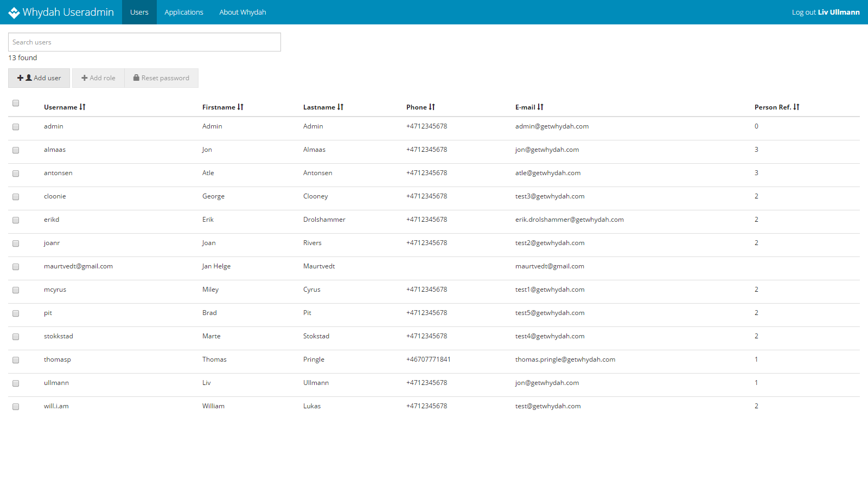
Task: Sort by E-mail column sort icon
Action: point(540,107)
